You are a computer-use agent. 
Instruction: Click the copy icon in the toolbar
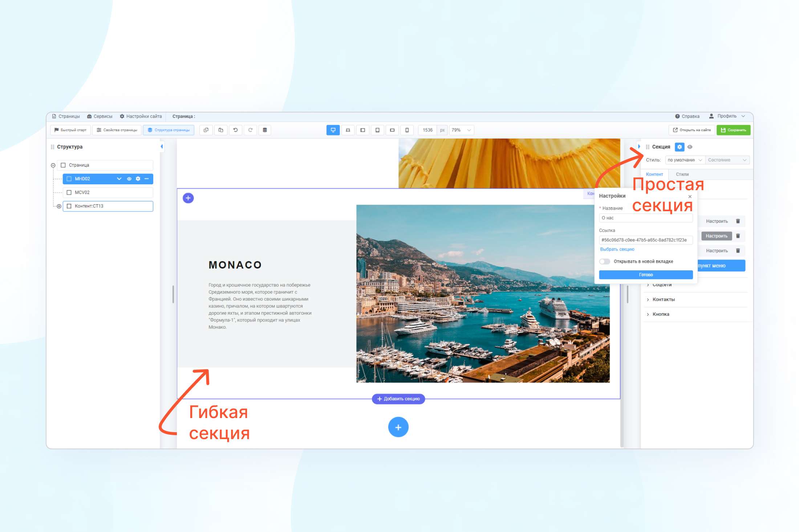click(x=206, y=130)
